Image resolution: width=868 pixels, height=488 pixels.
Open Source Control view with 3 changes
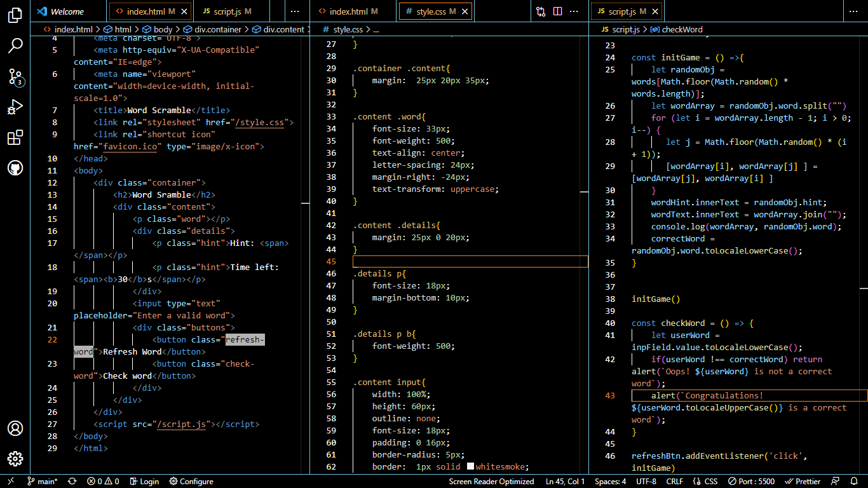[x=15, y=77]
